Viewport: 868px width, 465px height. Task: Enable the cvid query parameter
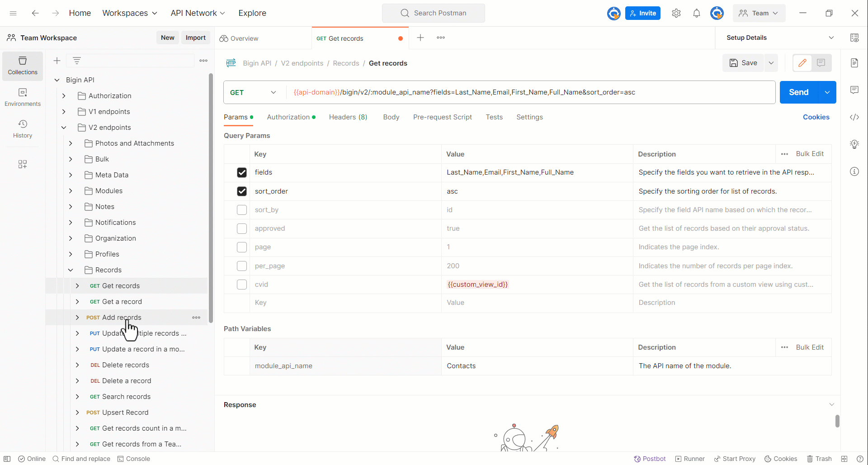click(x=242, y=285)
